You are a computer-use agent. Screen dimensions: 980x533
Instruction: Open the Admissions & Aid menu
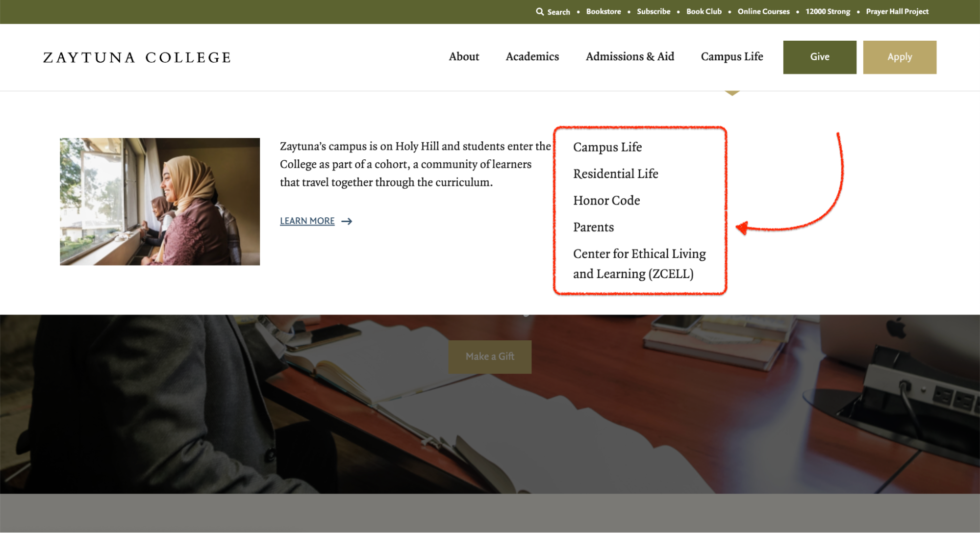tap(630, 56)
